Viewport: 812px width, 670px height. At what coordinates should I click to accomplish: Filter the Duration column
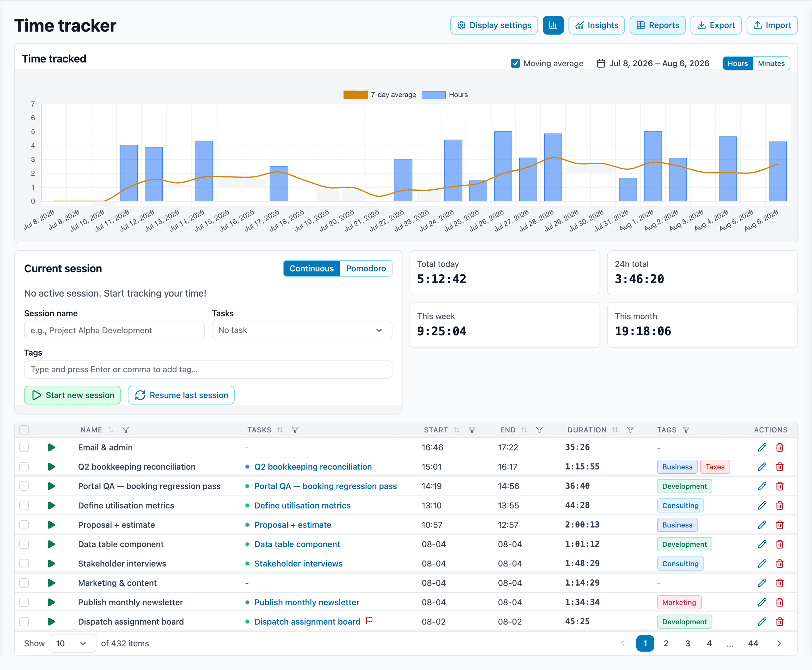630,430
